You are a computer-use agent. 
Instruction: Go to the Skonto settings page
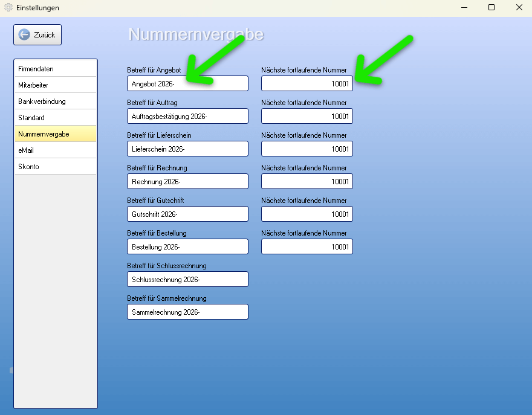[x=56, y=167]
